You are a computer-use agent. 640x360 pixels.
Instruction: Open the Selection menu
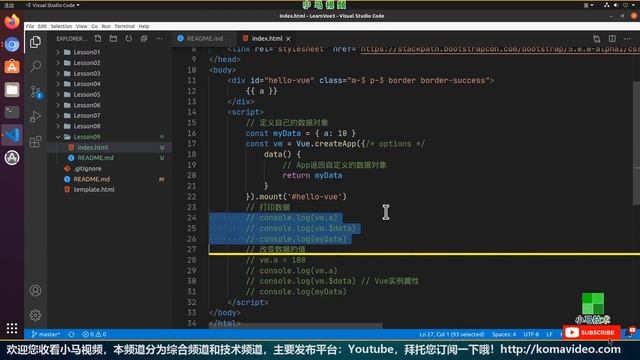(x=61, y=26)
